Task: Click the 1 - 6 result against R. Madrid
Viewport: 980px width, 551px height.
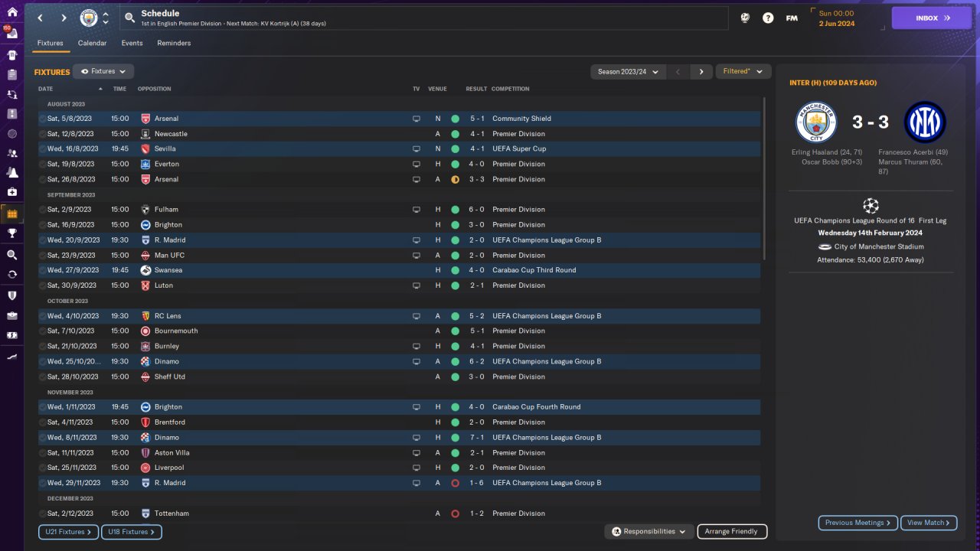Action: [477, 483]
